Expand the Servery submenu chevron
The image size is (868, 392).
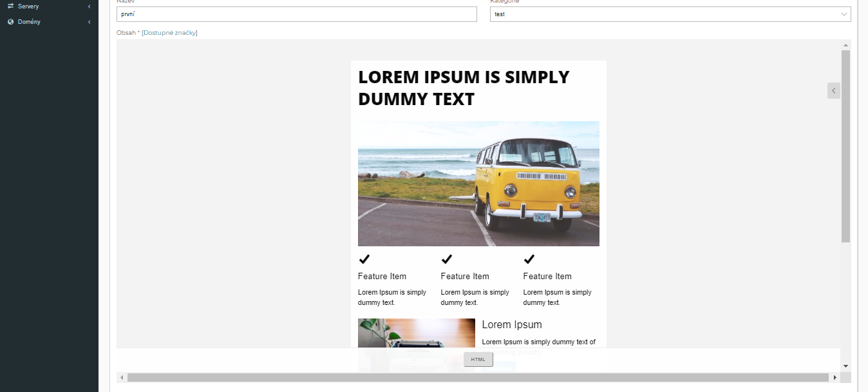(x=89, y=6)
